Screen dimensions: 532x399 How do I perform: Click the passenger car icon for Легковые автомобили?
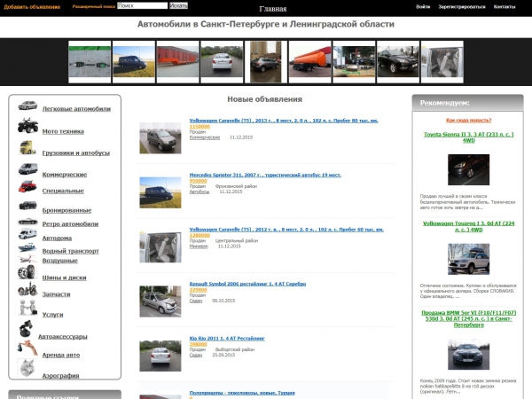coord(27,106)
